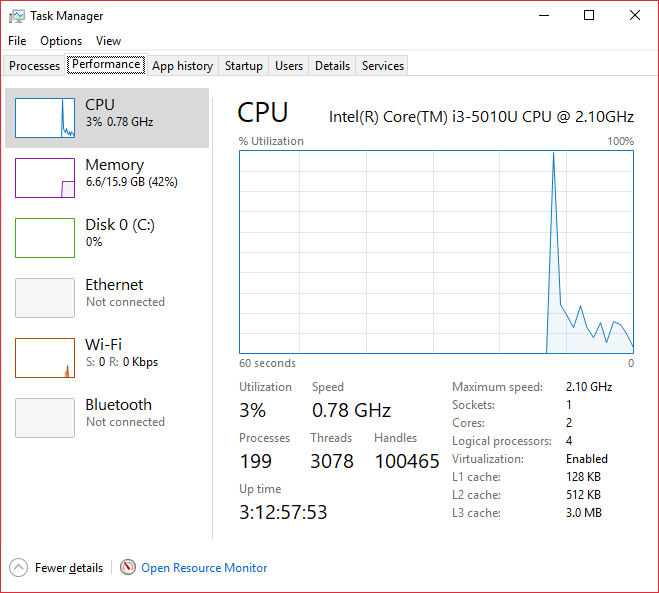The height and width of the screenshot is (593, 659).
Task: Select the CPU mini graph thumbnail
Action: [x=45, y=118]
